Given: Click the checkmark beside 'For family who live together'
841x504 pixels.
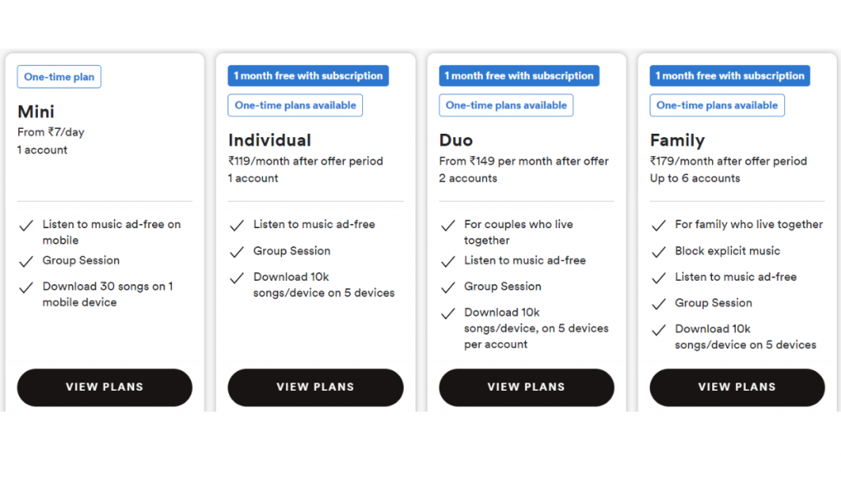Looking at the screenshot, I should point(659,224).
